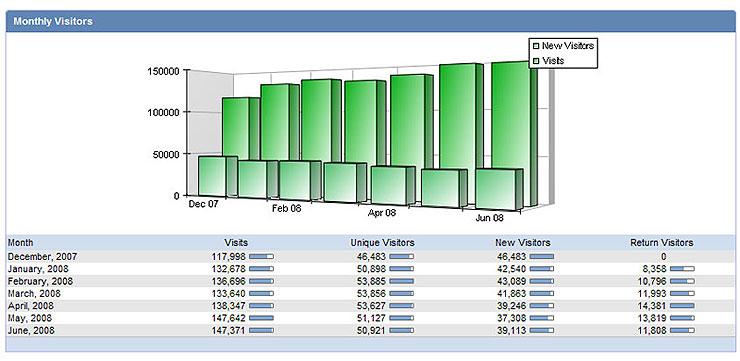740x361 pixels.
Task: Click the 39,113 new visitors value
Action: click(x=512, y=330)
